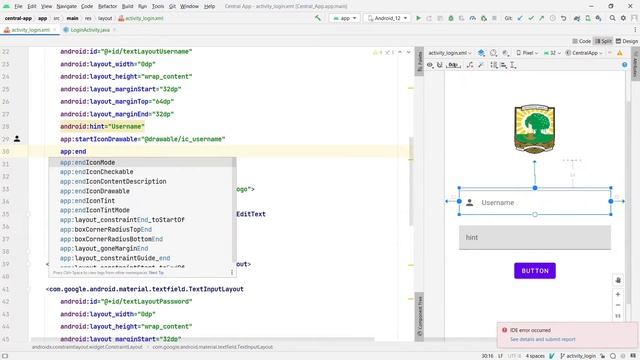Click the logo image in the preview
The image size is (640, 360).
534,129
